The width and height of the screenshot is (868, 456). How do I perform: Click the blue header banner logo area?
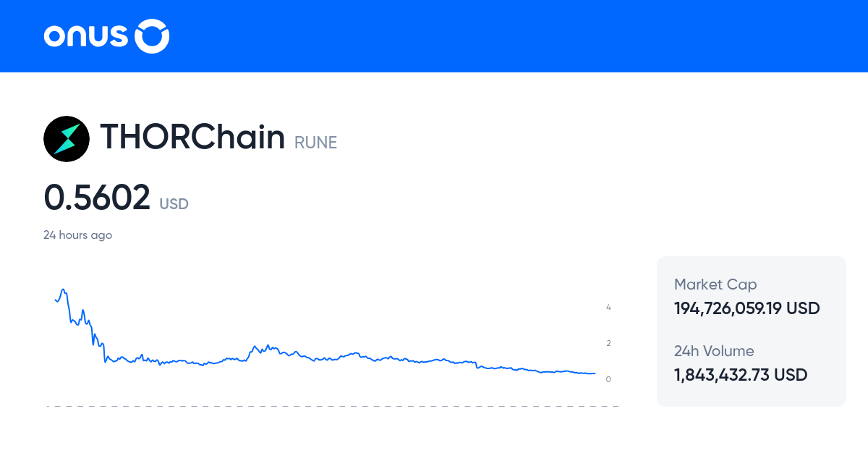click(106, 35)
